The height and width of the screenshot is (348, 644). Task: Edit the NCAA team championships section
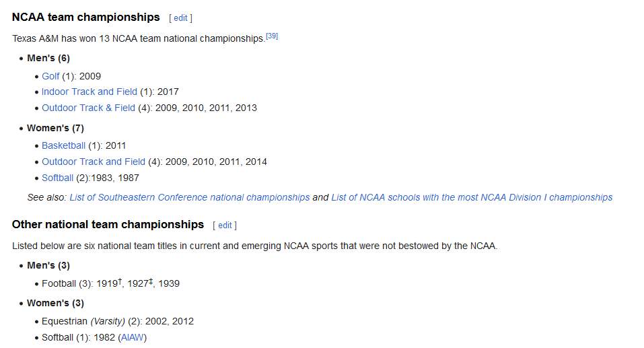coord(180,18)
